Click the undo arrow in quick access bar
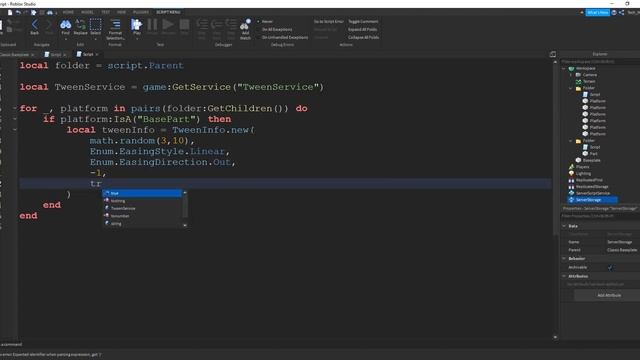Viewport: 640px width, 360px height. tap(18, 13)
